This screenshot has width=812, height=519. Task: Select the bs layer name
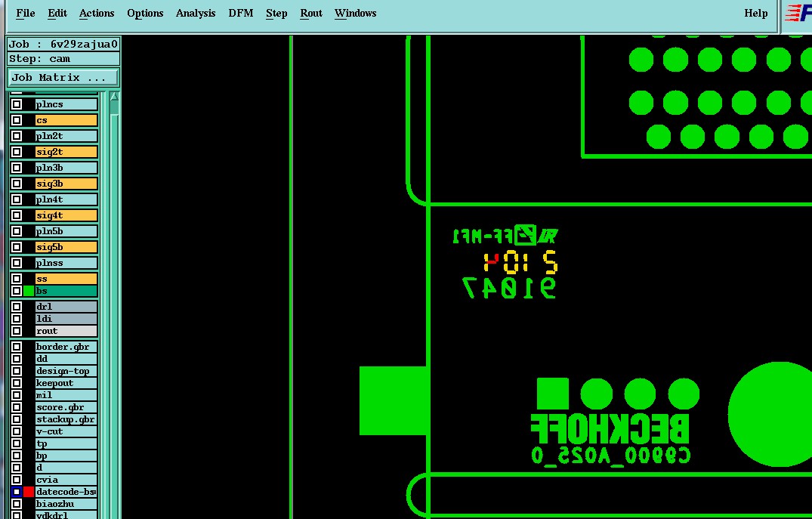coord(66,291)
